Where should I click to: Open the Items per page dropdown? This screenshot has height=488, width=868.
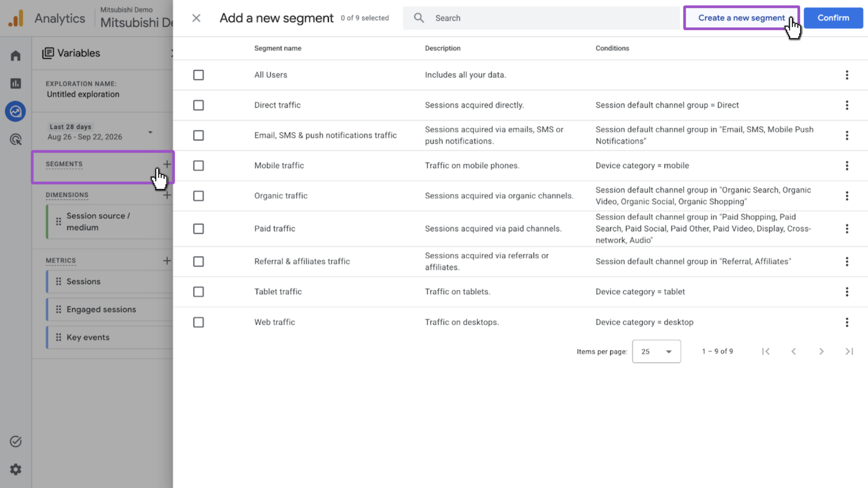coord(656,351)
